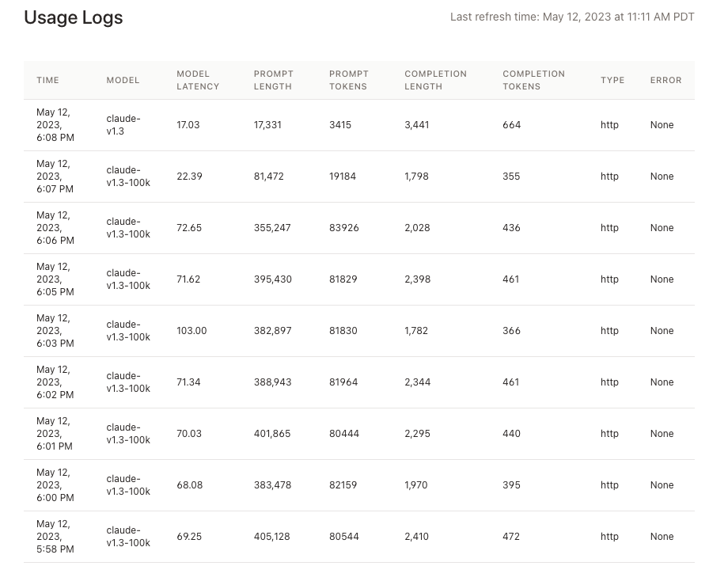
Task: Click the MODEL LATENCY column header
Action: tap(198, 80)
